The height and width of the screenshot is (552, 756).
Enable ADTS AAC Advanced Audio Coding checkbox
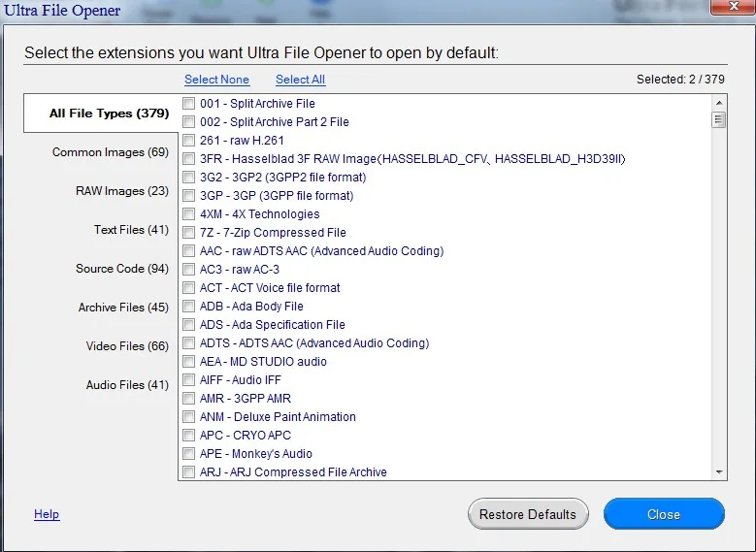[188, 343]
